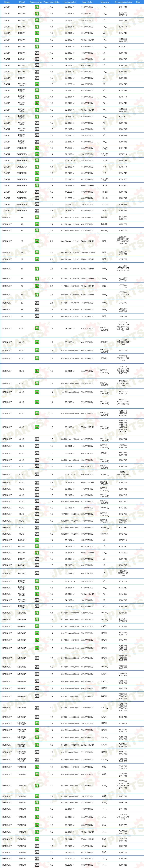This screenshot has width=144, height=868.
Task: Select power cell 103kW / 140KM
Action: pos(87,252)
